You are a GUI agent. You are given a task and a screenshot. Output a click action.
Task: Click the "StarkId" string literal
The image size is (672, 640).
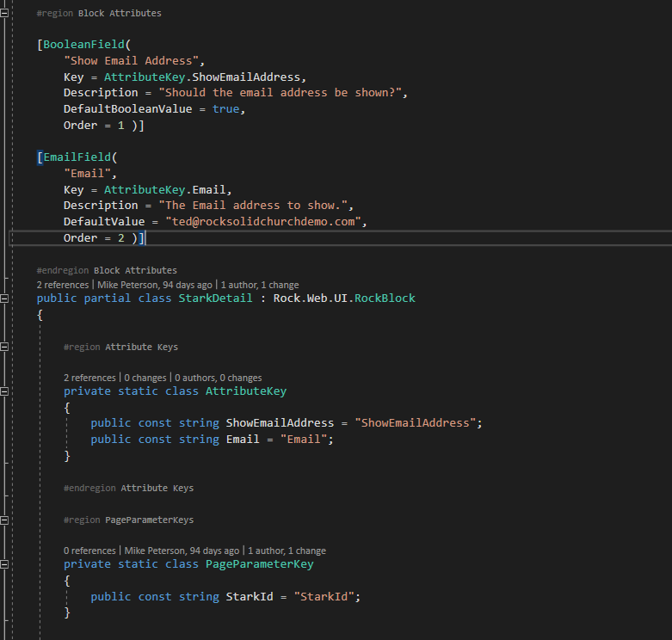point(324,597)
